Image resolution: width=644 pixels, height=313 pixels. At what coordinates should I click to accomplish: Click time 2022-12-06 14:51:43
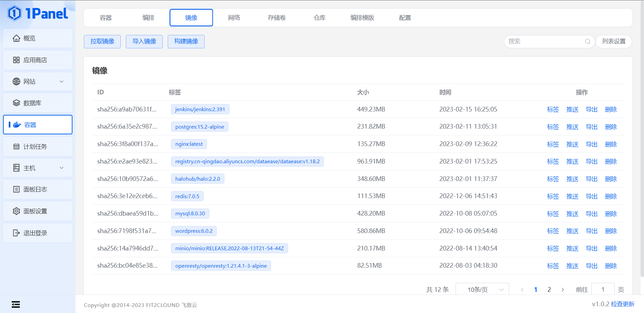468,196
